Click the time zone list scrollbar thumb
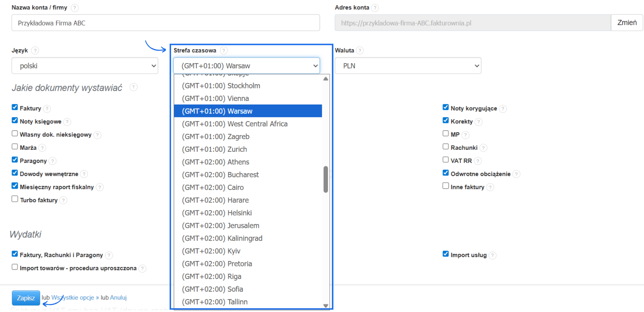 coord(326,179)
